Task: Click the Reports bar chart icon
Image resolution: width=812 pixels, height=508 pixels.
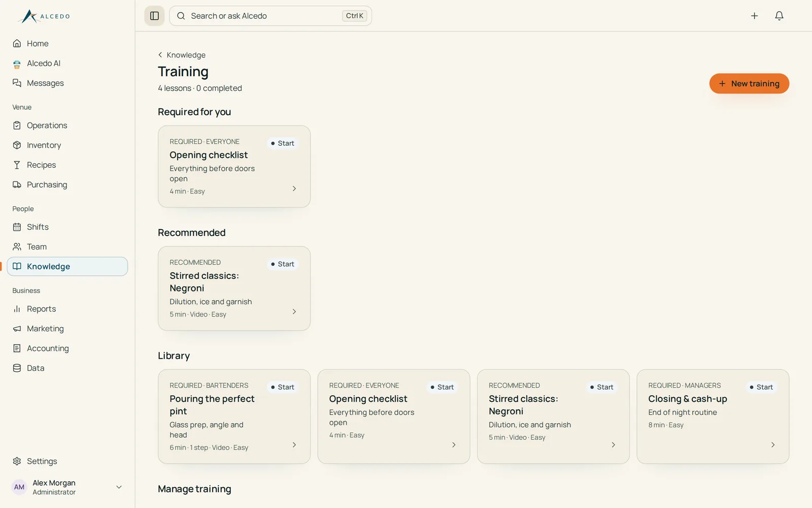Action: click(x=17, y=309)
